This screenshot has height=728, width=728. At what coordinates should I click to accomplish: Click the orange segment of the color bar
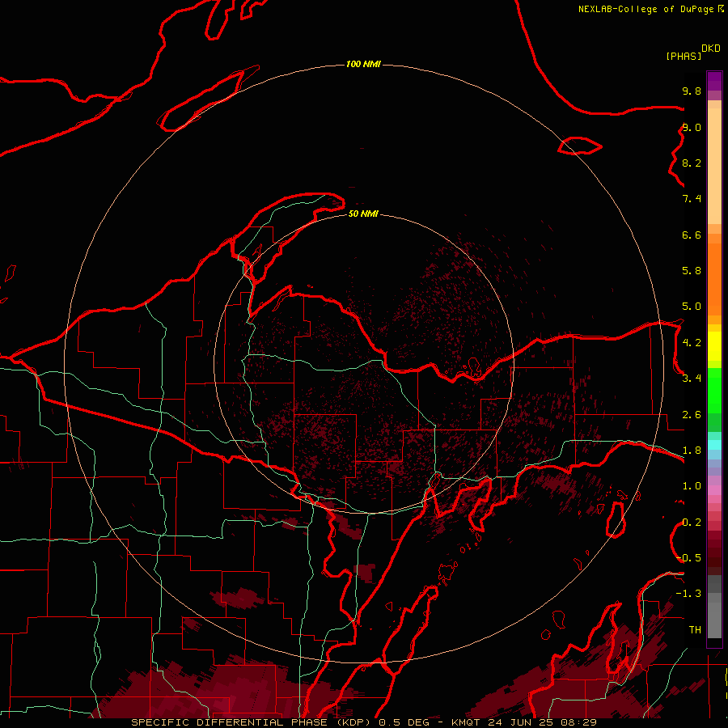[x=714, y=279]
